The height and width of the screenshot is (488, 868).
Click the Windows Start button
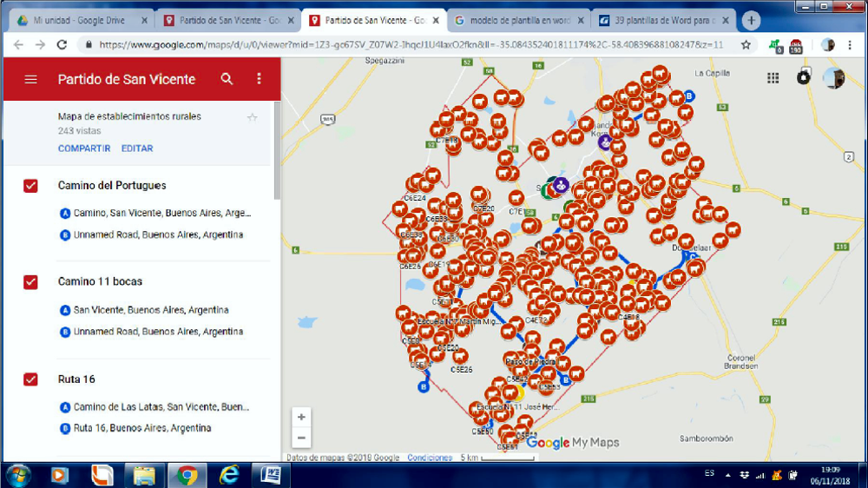(18, 476)
